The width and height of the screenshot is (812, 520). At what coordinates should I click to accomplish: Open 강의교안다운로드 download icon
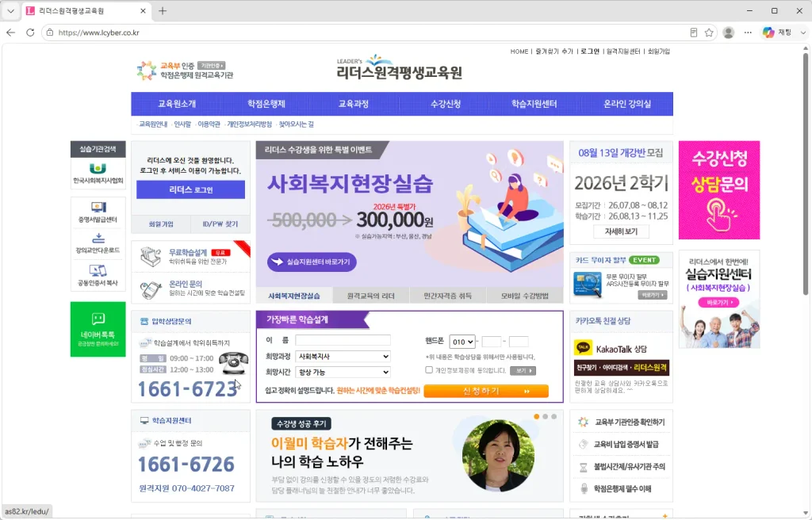98,243
